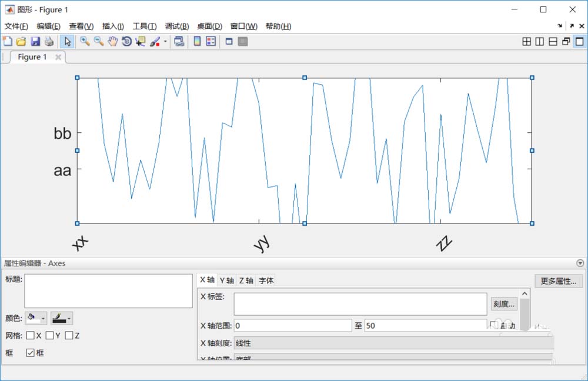Open the background color fill dropdown

pos(36,318)
